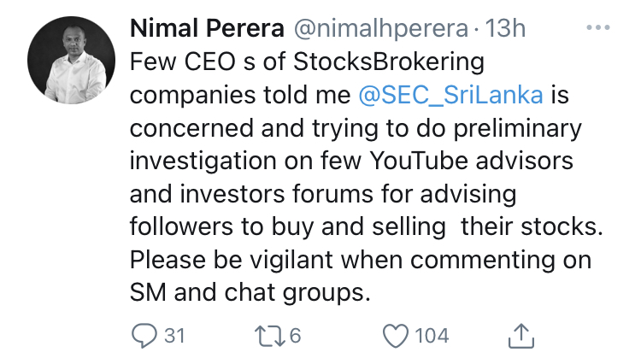The height and width of the screenshot is (364, 641).
Task: Click the 'concerned and trying' tweet line
Action: pyautogui.click(x=356, y=128)
